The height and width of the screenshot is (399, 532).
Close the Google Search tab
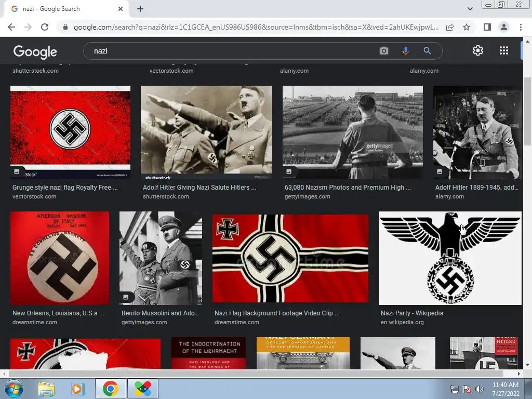[x=121, y=9]
